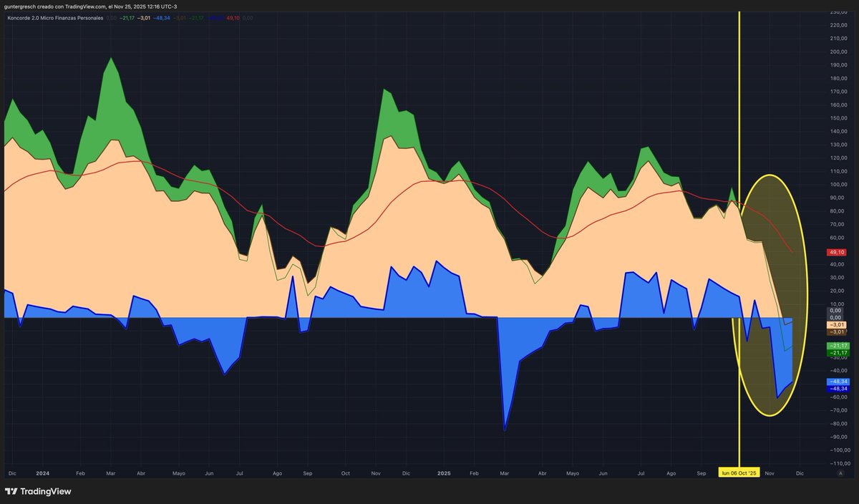Click the white -3,01 value in the legend

144,18
